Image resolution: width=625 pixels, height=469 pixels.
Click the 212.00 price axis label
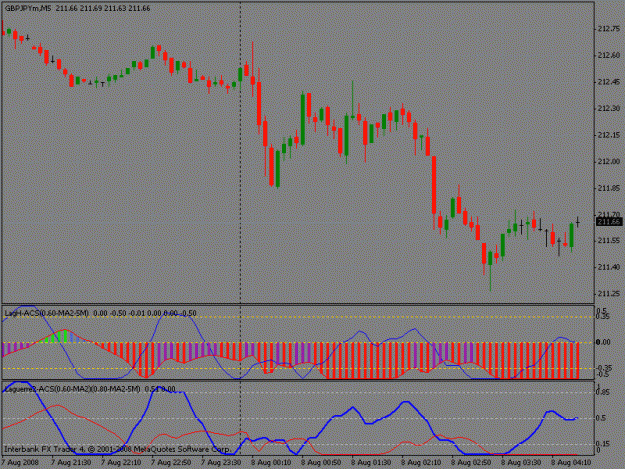pos(609,161)
